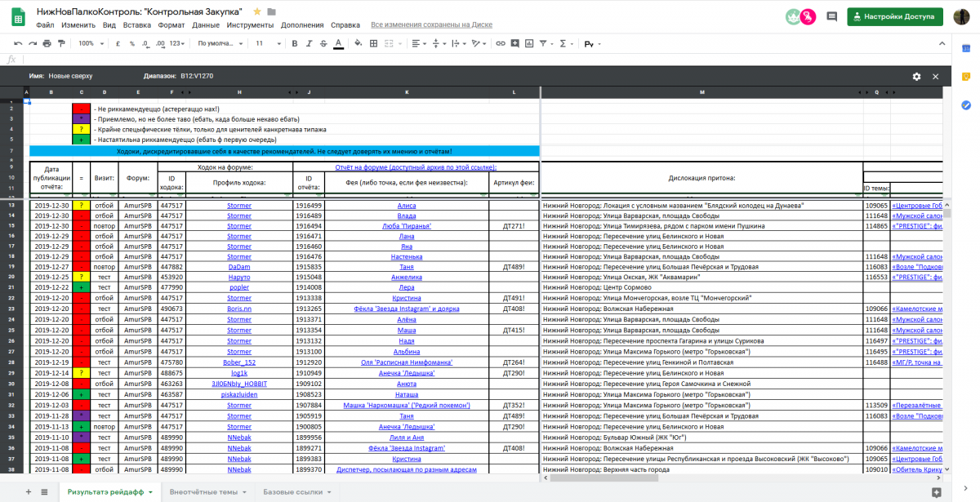This screenshot has width=980, height=502.
Task: Open the zoom 100% dropdown
Action: [x=90, y=43]
